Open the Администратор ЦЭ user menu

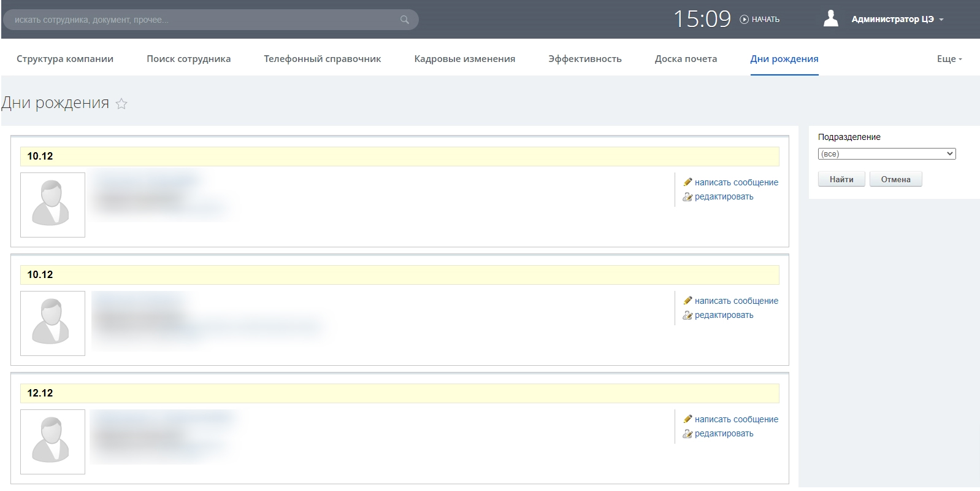tap(897, 20)
